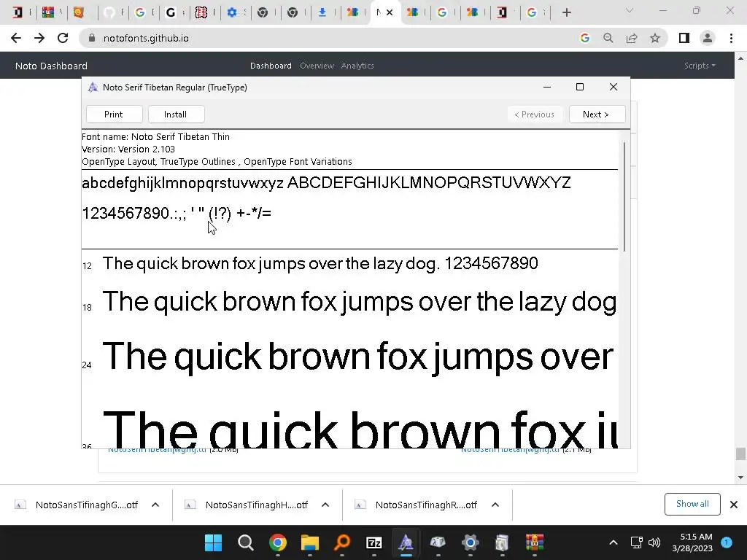Expand options for NotoSansTifinaghG....otf
This screenshot has height=560, width=747.
(x=155, y=505)
